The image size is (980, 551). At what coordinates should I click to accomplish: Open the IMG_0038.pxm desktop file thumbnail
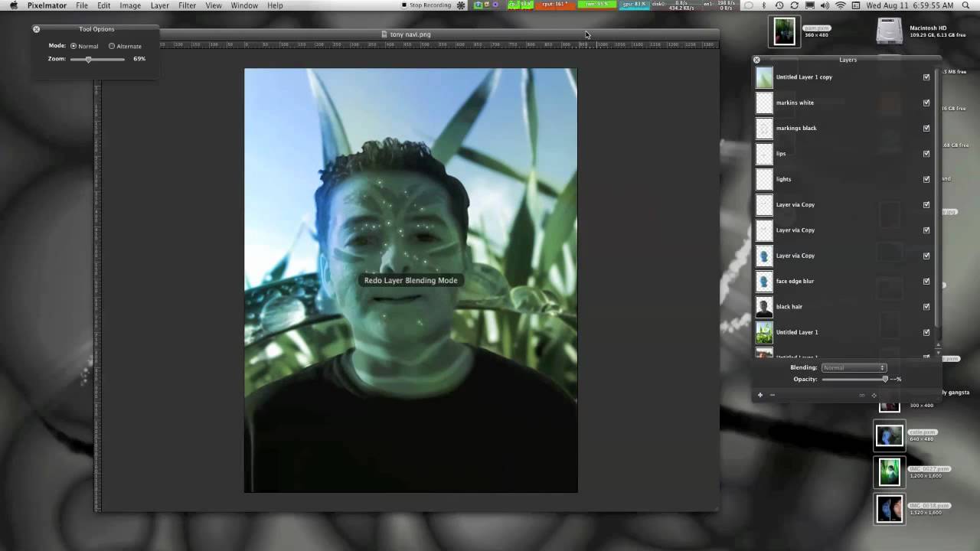click(x=890, y=509)
